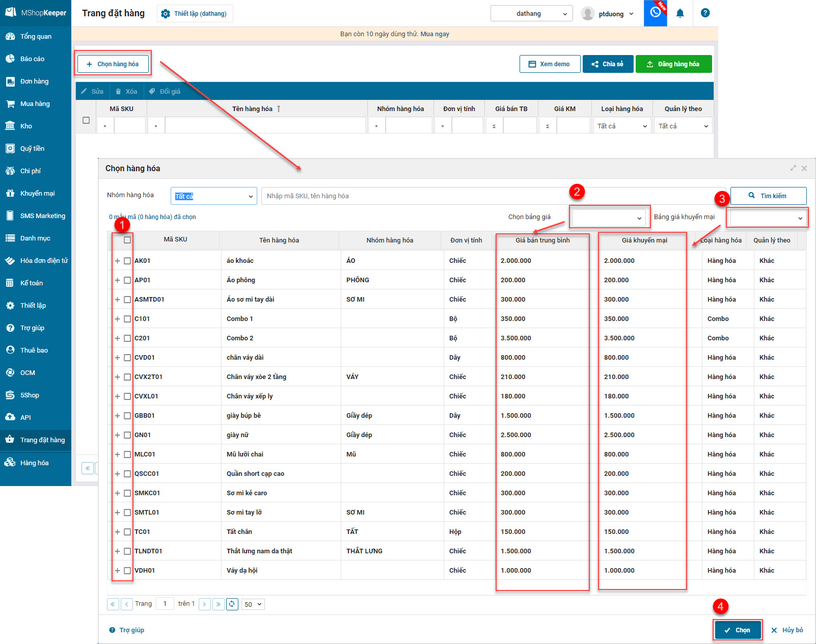This screenshot has height=644, width=816.
Task: Open Quản lý theo filter dropdown
Action: pos(683,126)
